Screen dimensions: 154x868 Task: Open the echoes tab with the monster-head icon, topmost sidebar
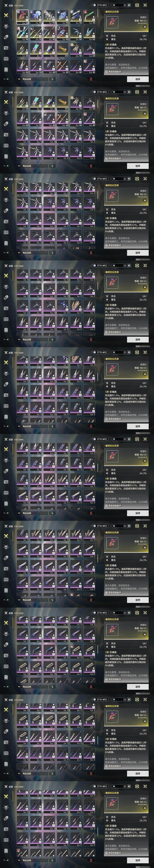(x=6, y=26)
